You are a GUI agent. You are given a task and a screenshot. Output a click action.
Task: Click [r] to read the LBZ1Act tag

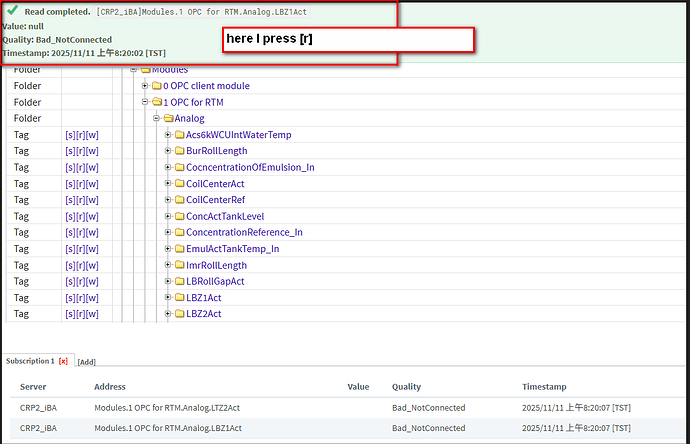pos(81,298)
